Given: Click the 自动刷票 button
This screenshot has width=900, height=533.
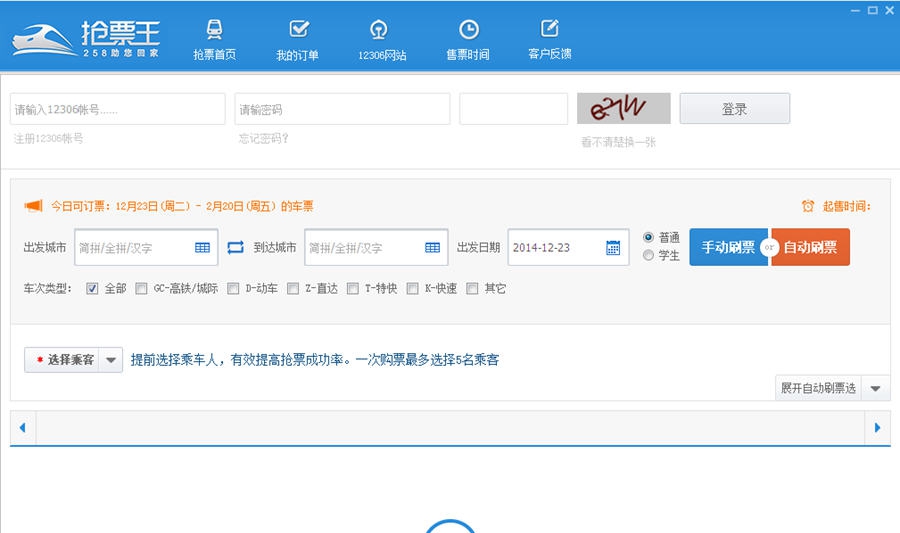Looking at the screenshot, I should click(x=810, y=247).
